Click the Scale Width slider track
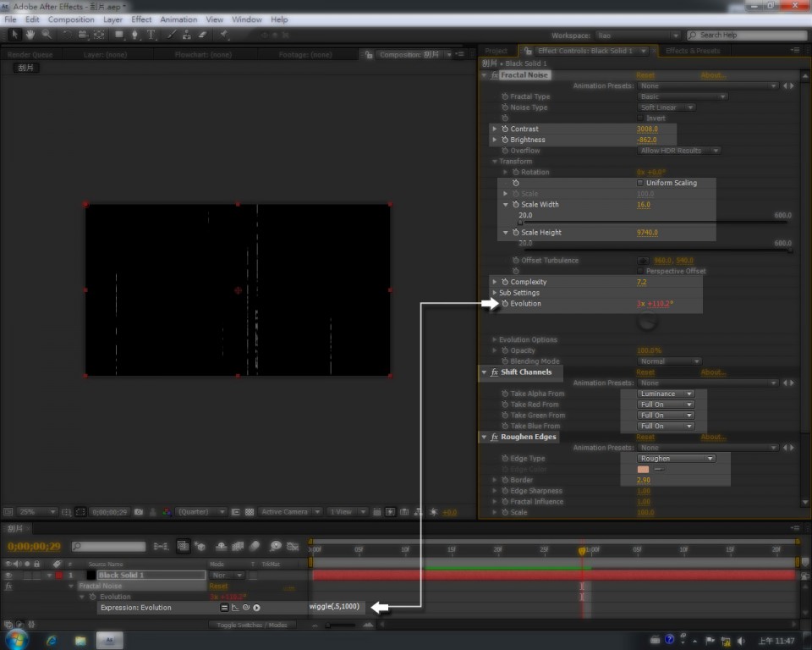Image resolution: width=812 pixels, height=650 pixels. 653,223
